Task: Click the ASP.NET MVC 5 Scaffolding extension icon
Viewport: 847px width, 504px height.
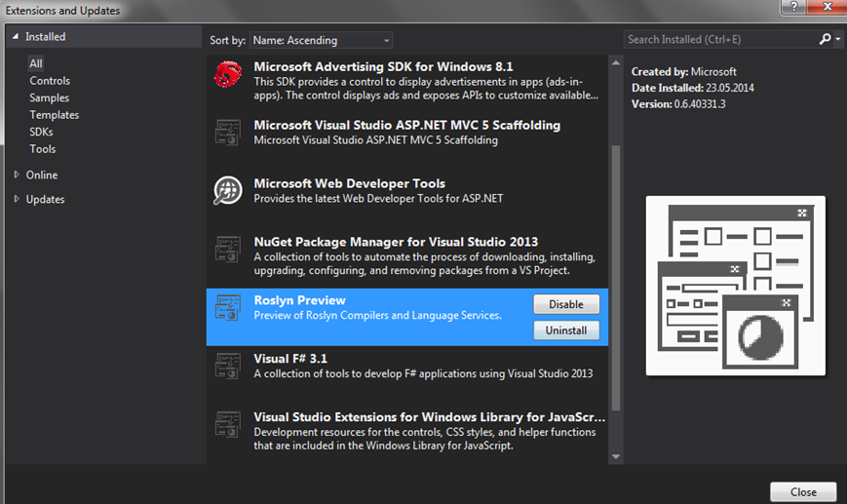Action: tap(228, 133)
